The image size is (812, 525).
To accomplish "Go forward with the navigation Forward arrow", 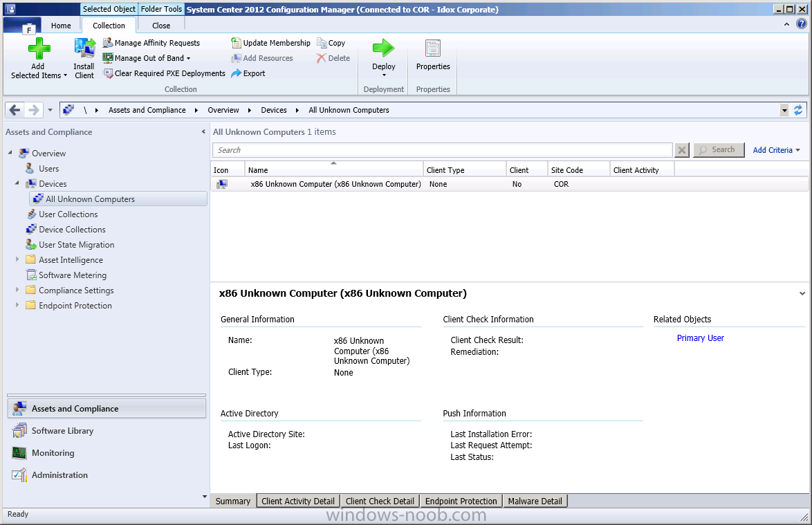I will [33, 110].
